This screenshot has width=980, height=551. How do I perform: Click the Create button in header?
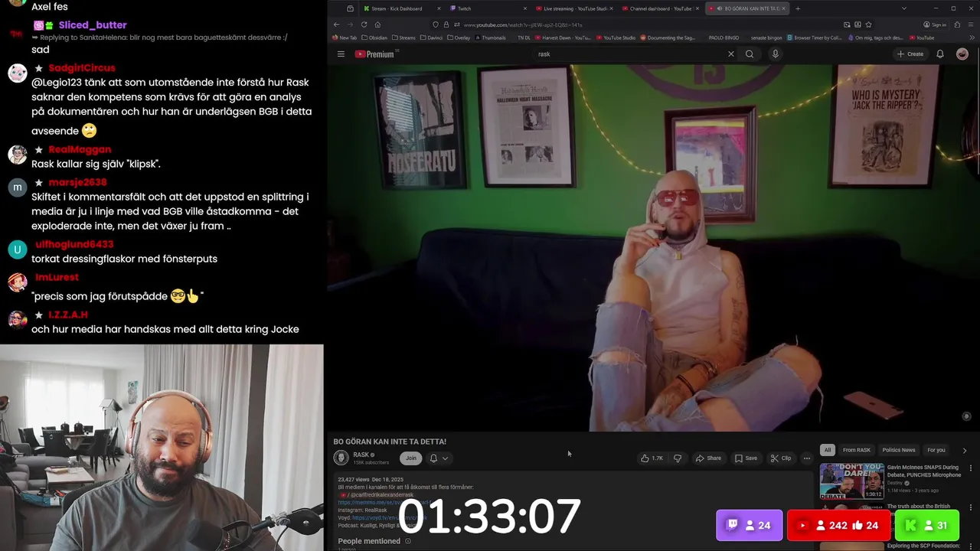(x=910, y=54)
